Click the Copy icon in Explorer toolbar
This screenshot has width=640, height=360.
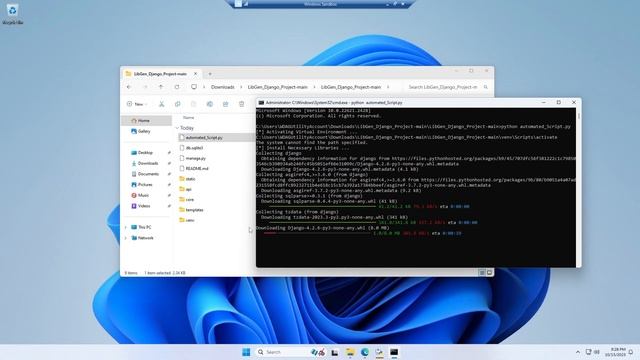click(x=178, y=104)
